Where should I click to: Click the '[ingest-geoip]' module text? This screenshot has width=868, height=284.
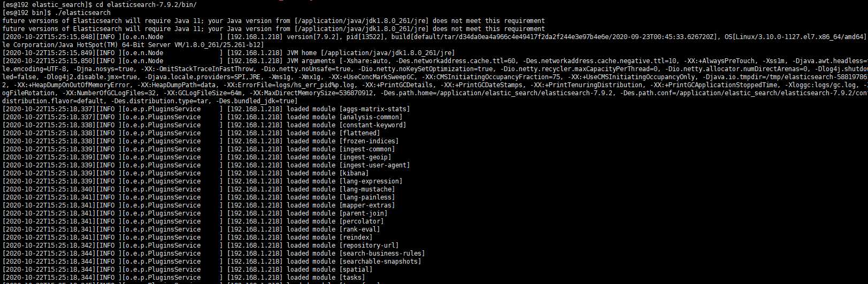coord(365,157)
